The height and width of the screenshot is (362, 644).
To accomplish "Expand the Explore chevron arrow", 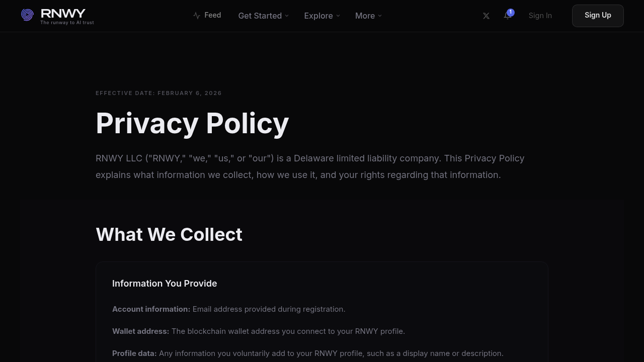I will pos(338,16).
